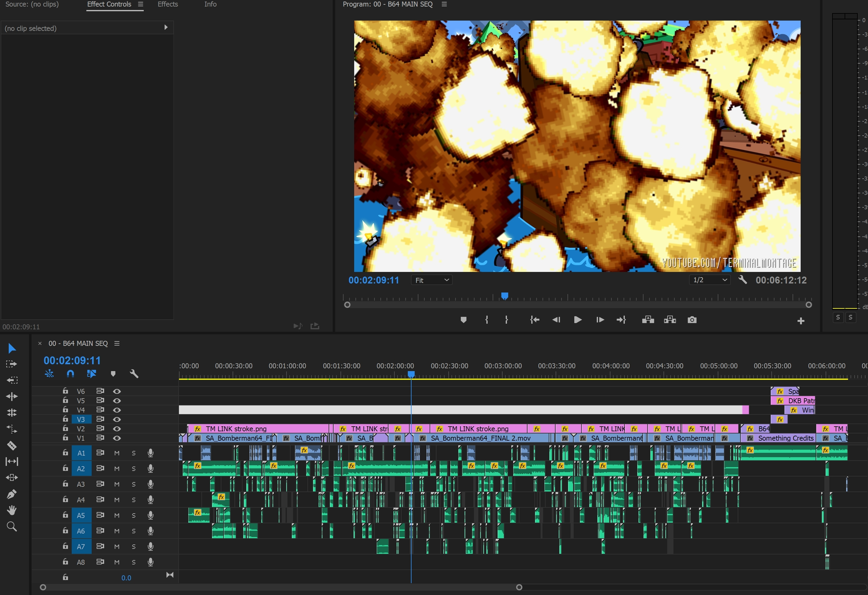This screenshot has height=595, width=868.
Task: Click the timeline playhead timecode 00:02:09:11
Action: pos(72,360)
